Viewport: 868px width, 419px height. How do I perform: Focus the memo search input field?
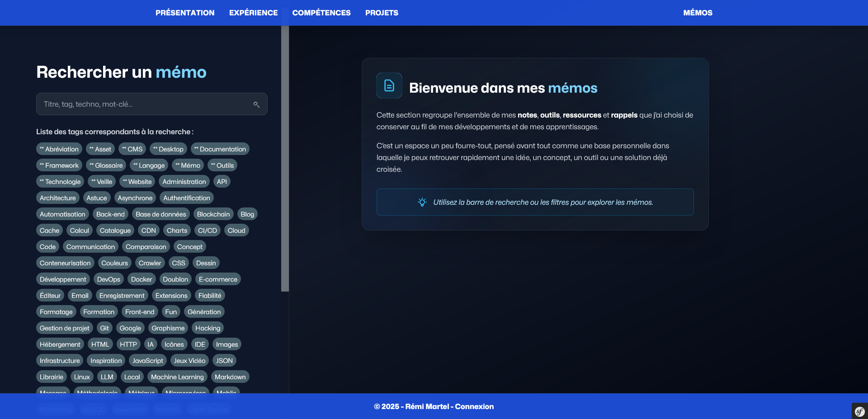tap(145, 104)
